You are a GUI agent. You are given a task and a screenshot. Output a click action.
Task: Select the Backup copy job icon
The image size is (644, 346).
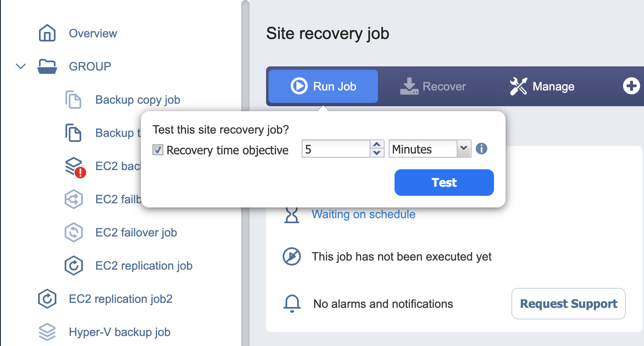click(x=73, y=100)
